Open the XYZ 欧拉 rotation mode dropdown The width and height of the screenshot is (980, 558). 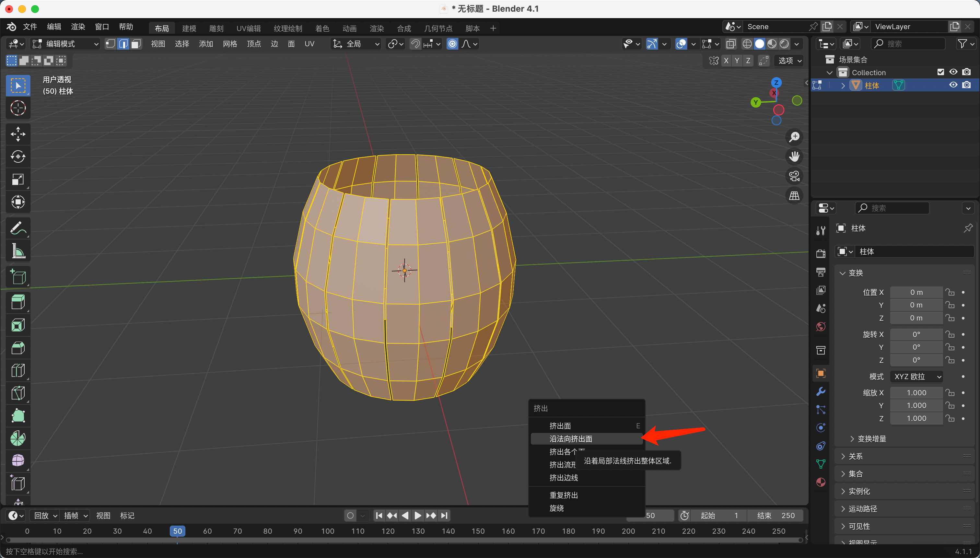click(x=916, y=377)
